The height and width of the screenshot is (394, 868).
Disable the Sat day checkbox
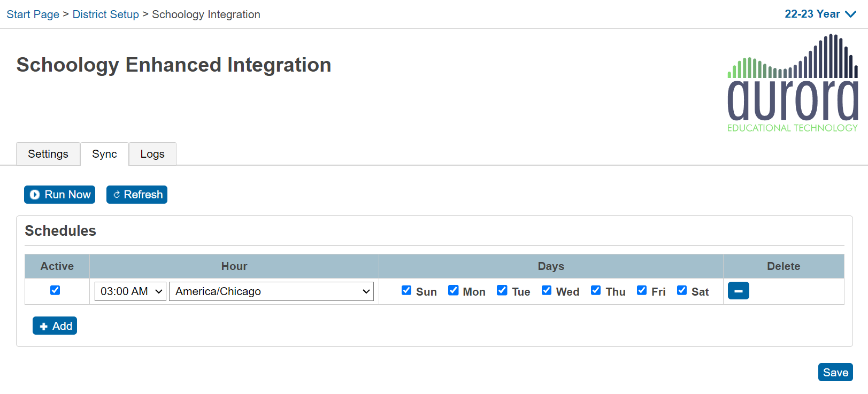coord(682,290)
